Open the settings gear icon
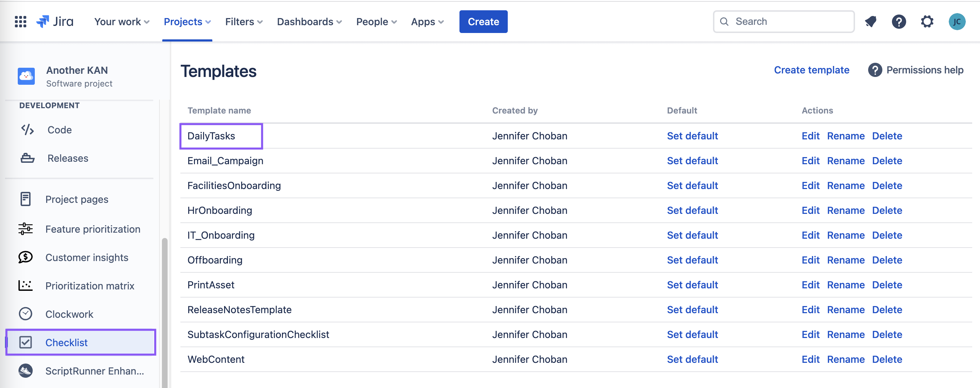 927,22
